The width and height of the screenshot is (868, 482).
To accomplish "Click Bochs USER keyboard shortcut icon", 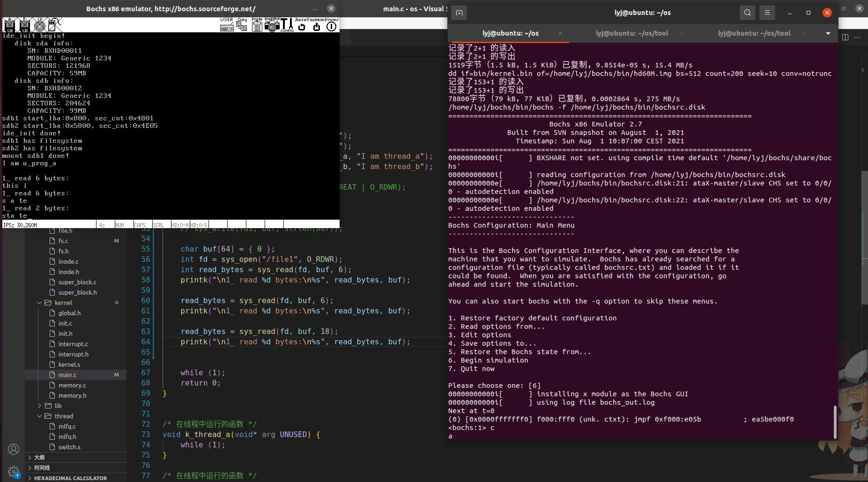I will click(x=227, y=25).
